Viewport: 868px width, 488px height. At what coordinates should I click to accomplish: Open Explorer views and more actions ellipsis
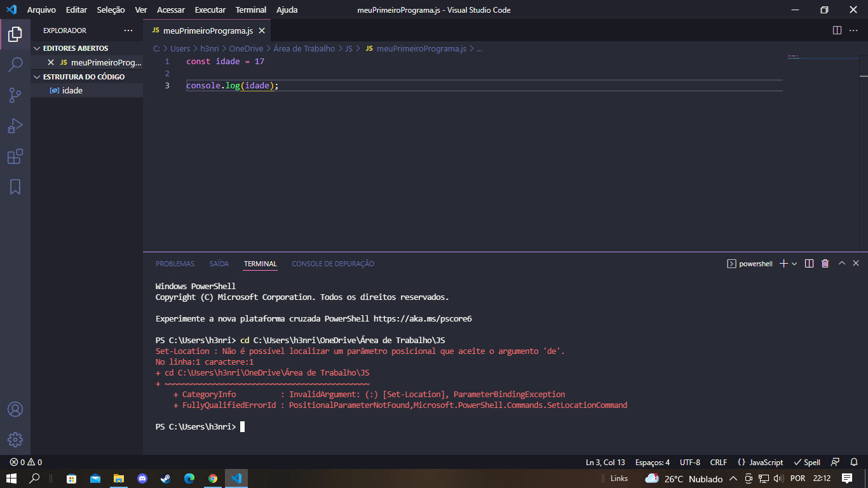click(x=128, y=30)
